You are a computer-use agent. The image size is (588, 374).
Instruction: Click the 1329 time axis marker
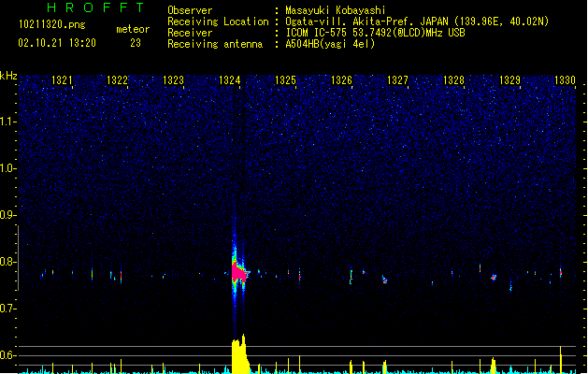point(510,80)
